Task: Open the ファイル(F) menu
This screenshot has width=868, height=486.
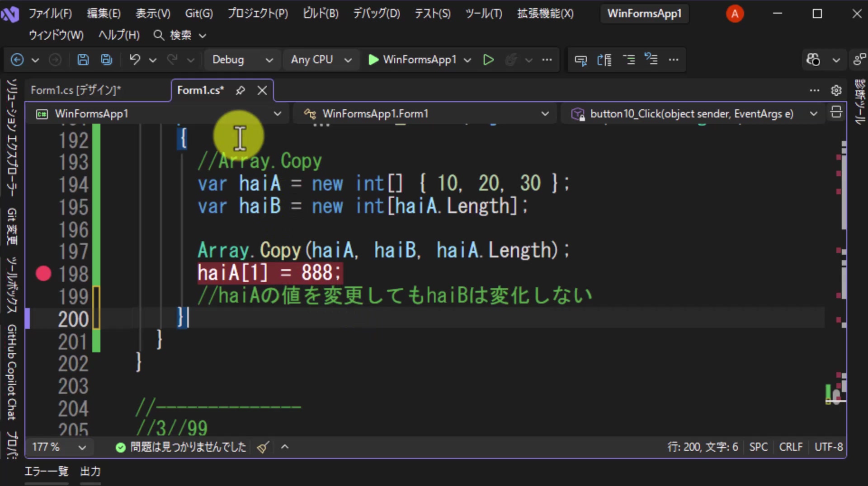Action: [50, 14]
